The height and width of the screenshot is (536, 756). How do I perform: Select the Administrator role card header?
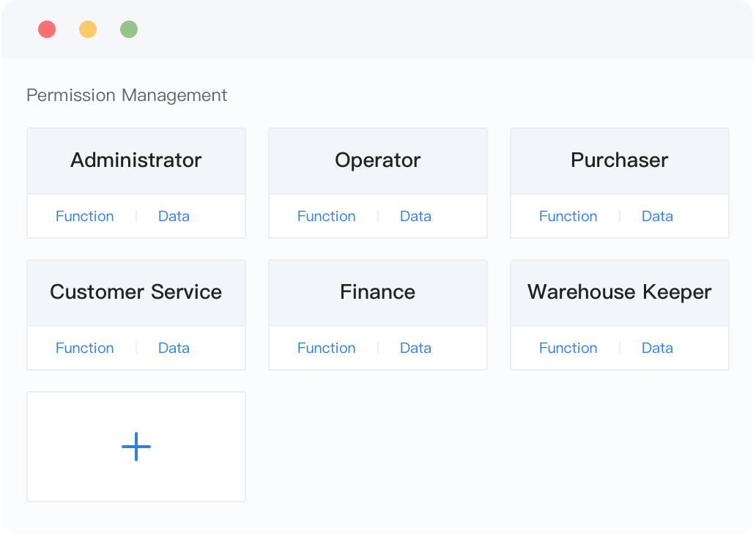[x=136, y=160]
